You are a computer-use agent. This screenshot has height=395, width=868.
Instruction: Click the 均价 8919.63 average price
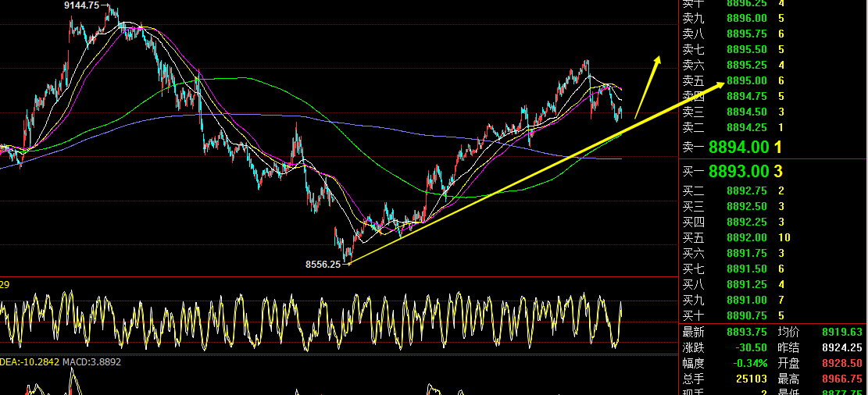pyautogui.click(x=842, y=333)
